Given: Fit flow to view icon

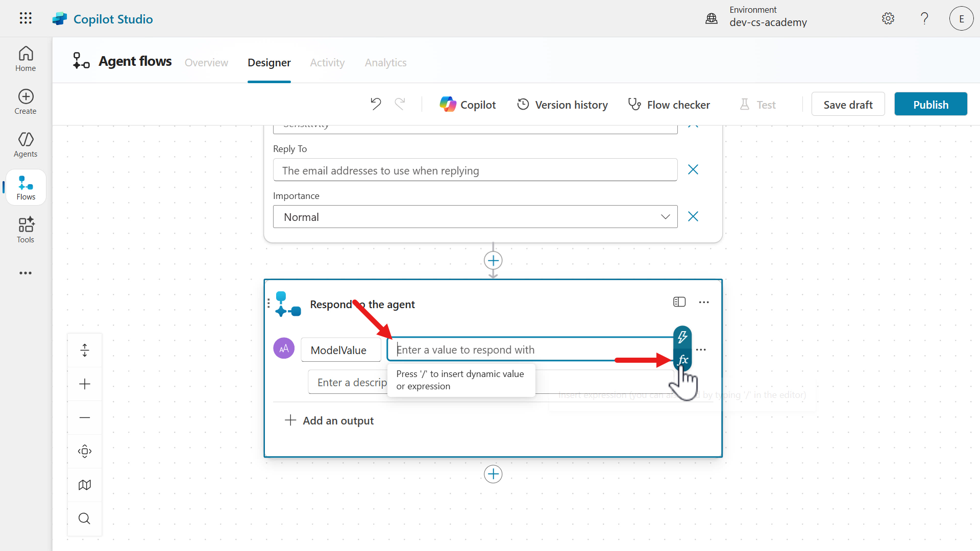Looking at the screenshot, I should [85, 451].
